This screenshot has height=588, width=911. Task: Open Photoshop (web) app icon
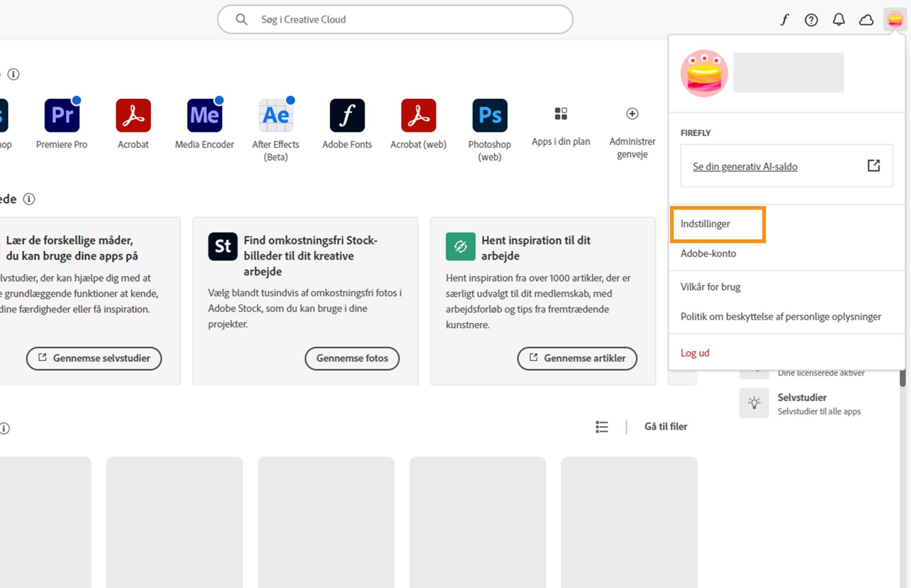click(489, 115)
